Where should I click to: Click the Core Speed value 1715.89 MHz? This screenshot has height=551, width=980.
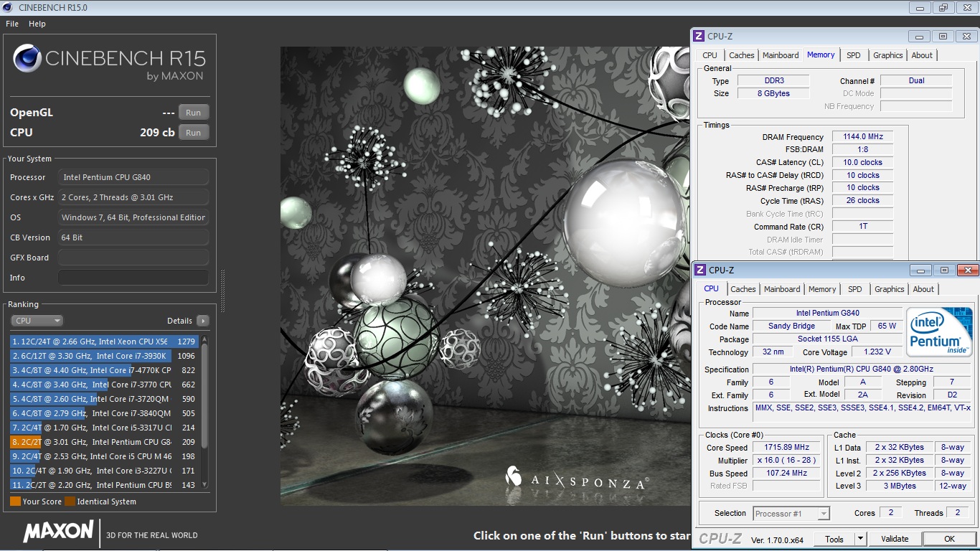pos(786,447)
